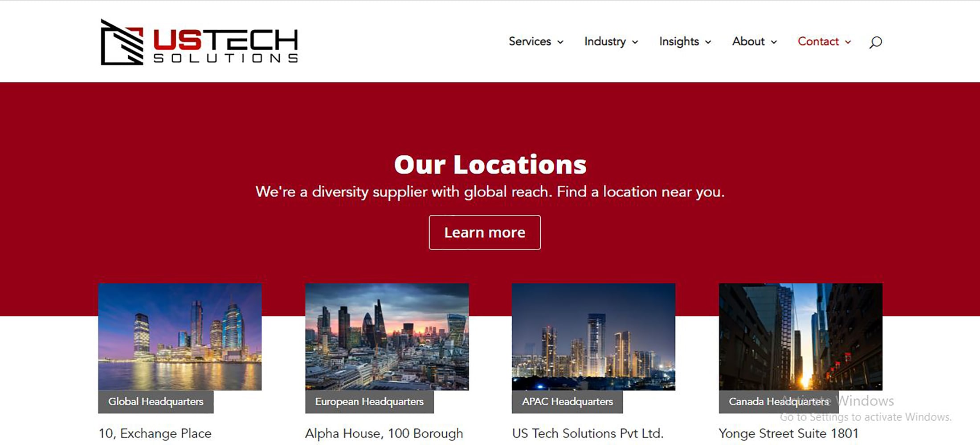Viewport: 980px width, 445px height.
Task: Click the Learn more button
Action: pos(485,232)
